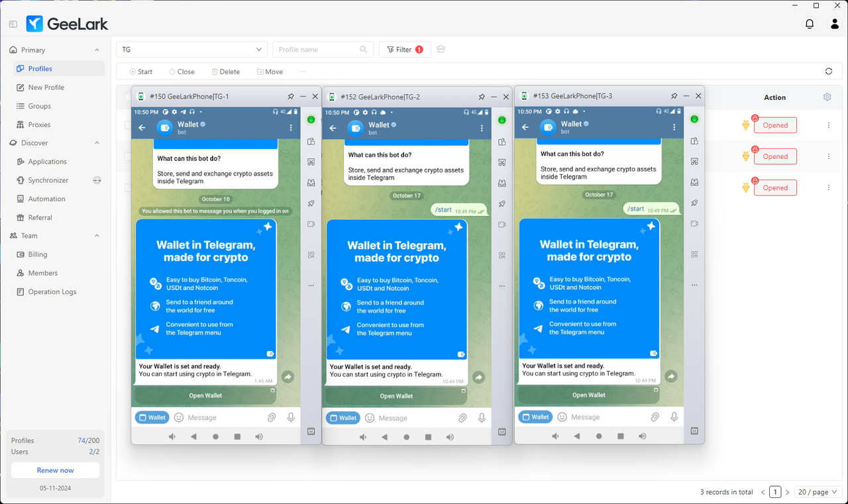Open the 20 / page dropdown
This screenshot has height=504, width=848.
(x=819, y=492)
